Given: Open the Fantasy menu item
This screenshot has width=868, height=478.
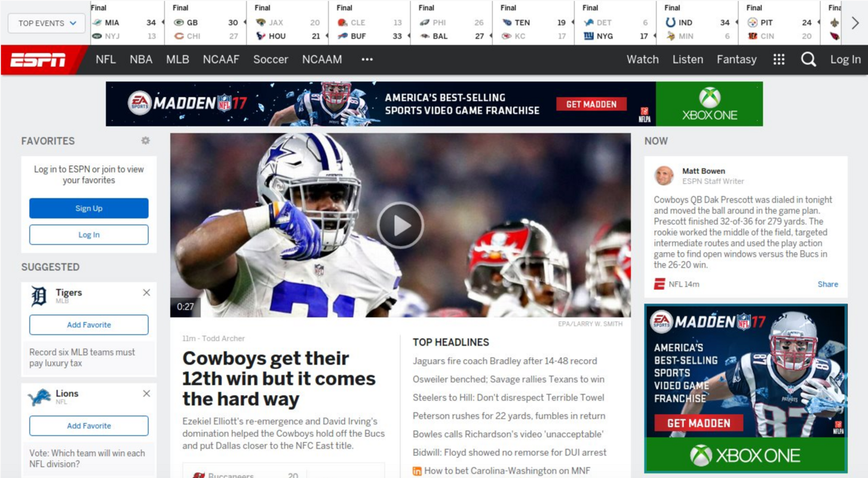Looking at the screenshot, I should click(735, 59).
